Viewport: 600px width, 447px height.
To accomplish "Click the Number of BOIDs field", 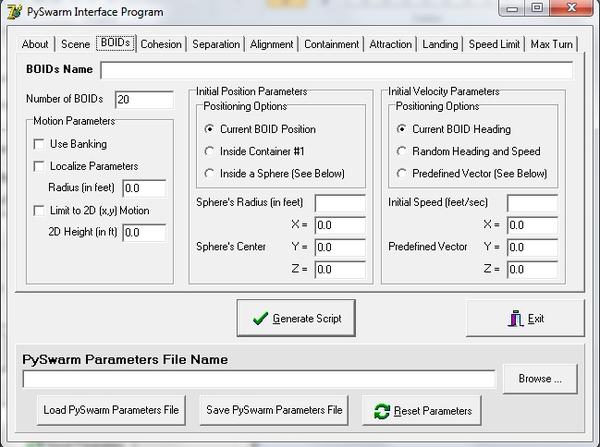I will tap(144, 100).
